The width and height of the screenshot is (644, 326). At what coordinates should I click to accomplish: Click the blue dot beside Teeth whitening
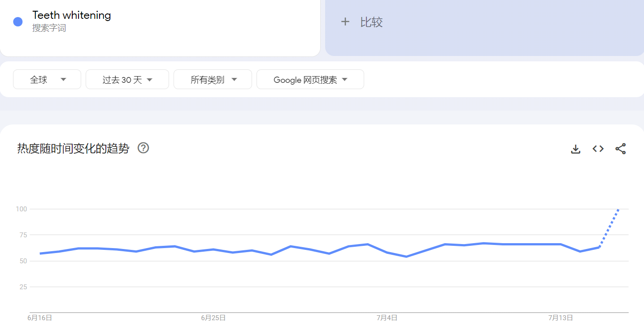click(x=18, y=22)
